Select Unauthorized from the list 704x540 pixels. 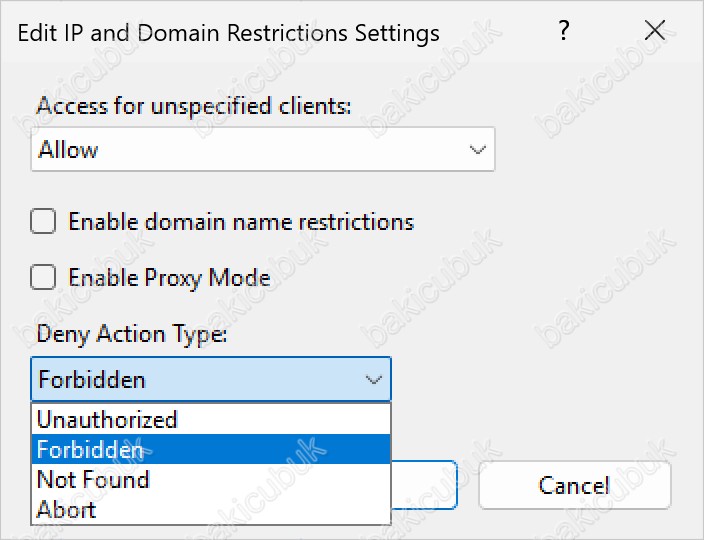click(211, 419)
